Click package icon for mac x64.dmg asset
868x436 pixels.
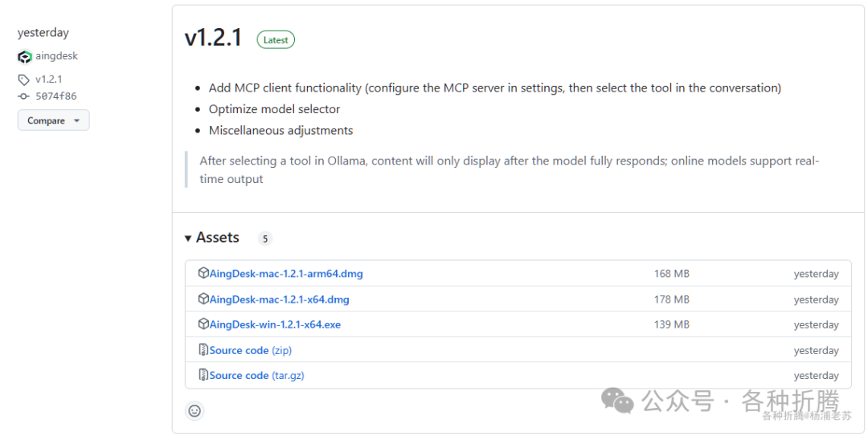pyautogui.click(x=203, y=299)
